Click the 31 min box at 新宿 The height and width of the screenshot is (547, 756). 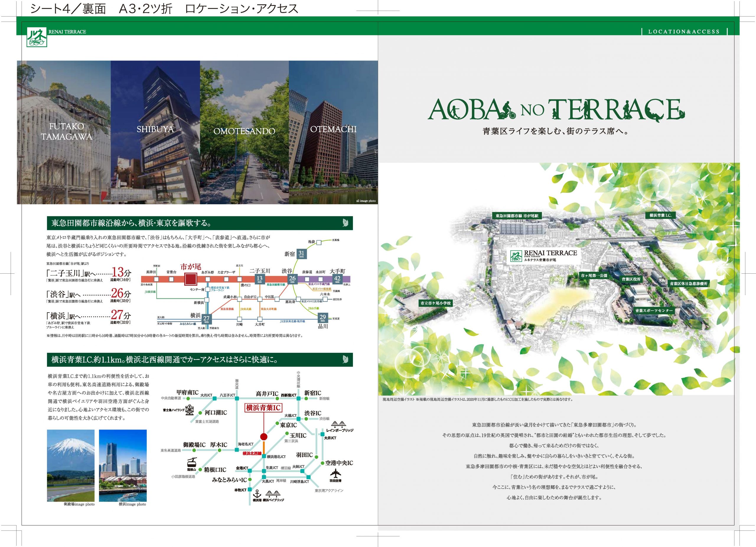(x=301, y=254)
